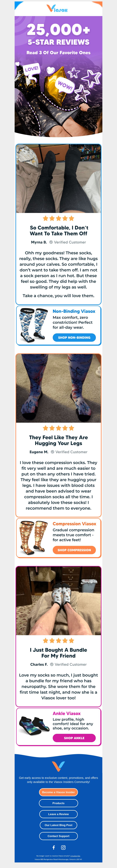The width and height of the screenshot is (117, 868).
Task: Open the Instagram icon in footer
Action: pyautogui.click(x=63, y=847)
